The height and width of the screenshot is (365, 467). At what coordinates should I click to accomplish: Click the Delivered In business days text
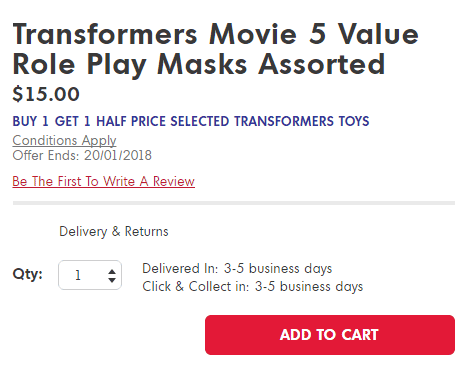(x=237, y=269)
